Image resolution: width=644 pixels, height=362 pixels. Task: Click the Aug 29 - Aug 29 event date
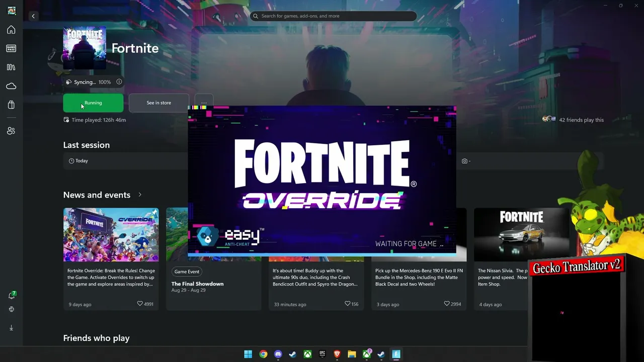point(188,290)
